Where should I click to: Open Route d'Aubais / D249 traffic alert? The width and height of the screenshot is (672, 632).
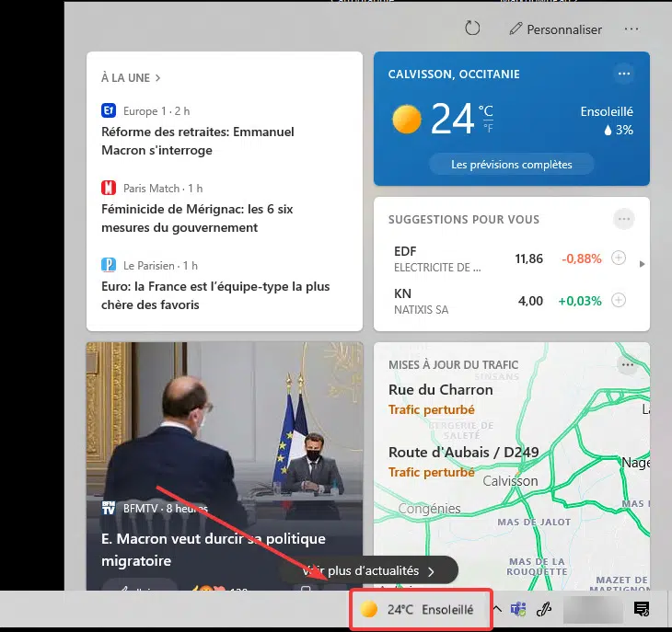tap(463, 462)
